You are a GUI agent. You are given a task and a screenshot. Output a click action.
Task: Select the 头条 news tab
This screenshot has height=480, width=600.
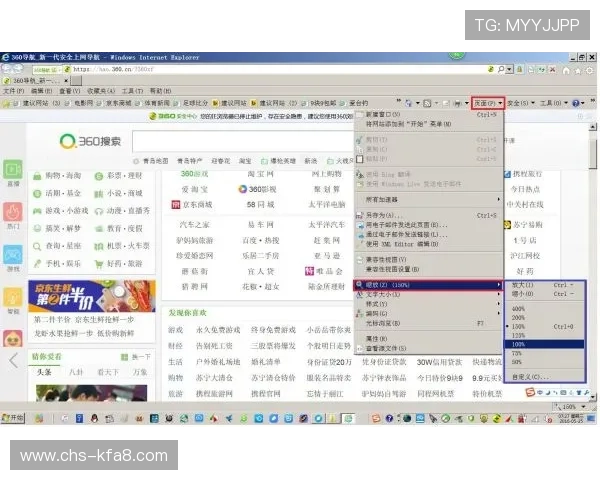44,372
